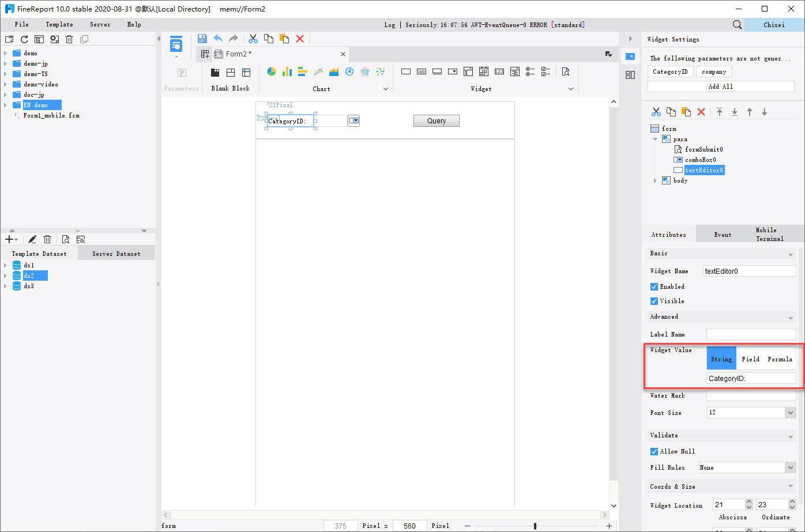This screenshot has width=805, height=532.
Task: Switch to the Event tab
Action: [x=723, y=235]
